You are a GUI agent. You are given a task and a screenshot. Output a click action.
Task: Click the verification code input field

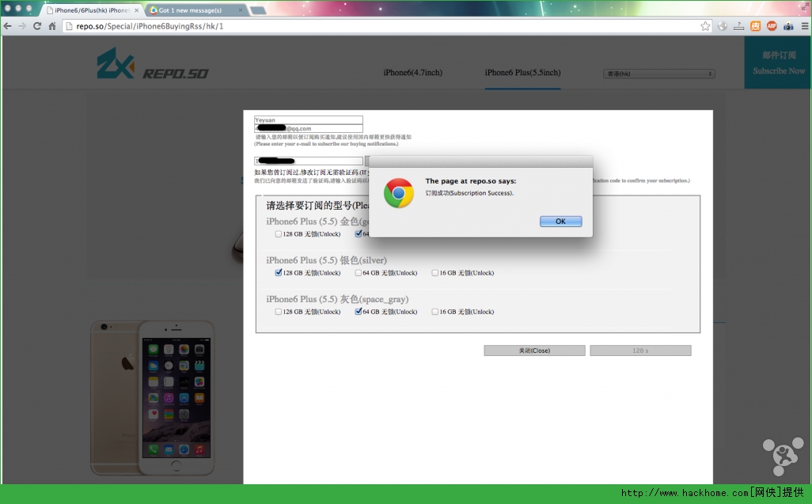[309, 161]
